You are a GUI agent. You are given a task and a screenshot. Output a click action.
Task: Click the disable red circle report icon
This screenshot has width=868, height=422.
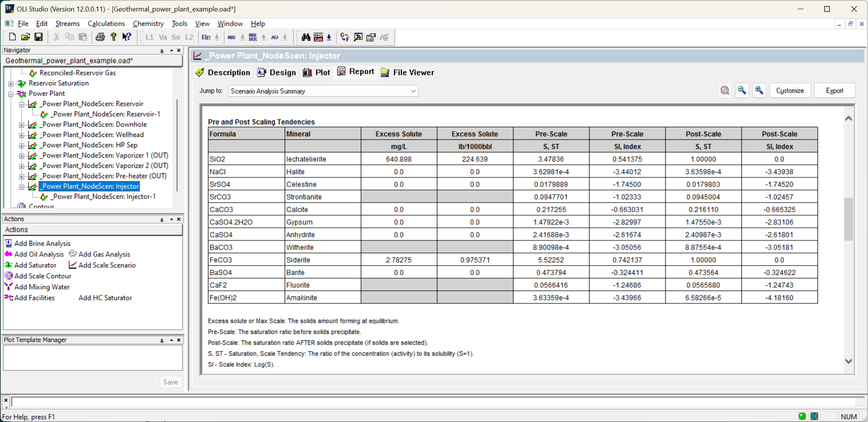(x=725, y=90)
